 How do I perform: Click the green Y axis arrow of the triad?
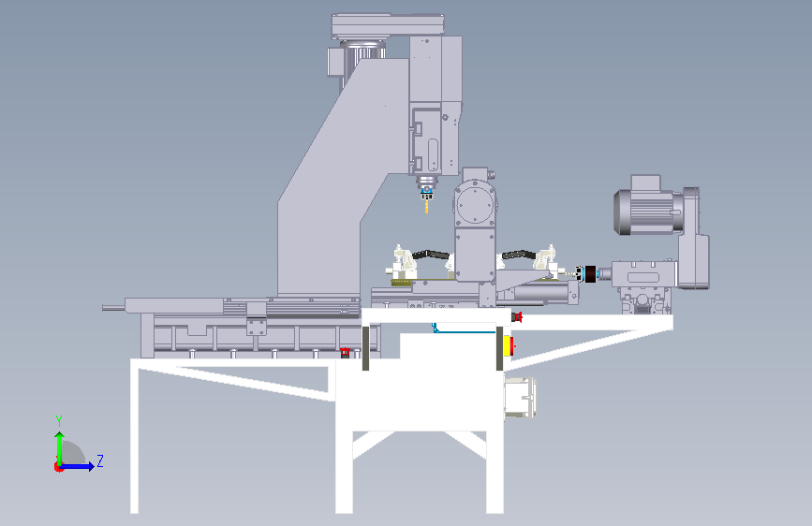60,447
